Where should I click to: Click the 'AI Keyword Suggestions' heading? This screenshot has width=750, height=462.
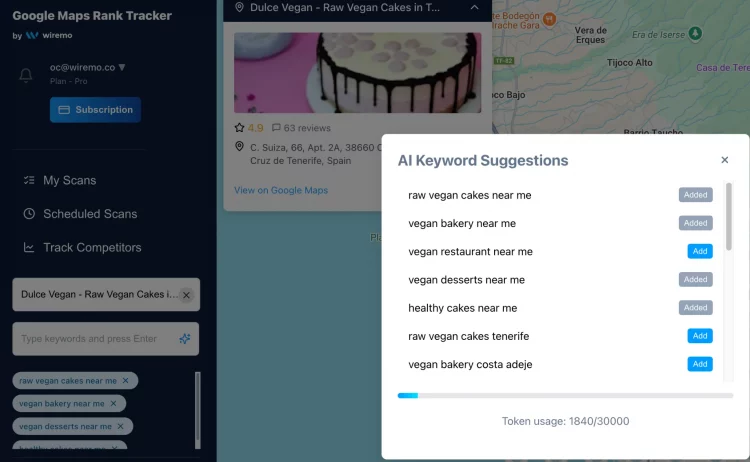click(483, 160)
